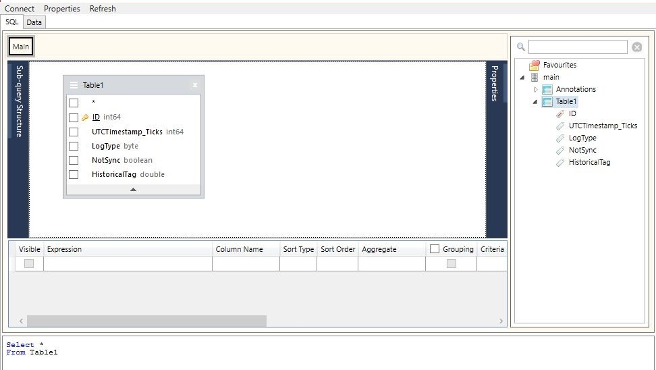Click the Select keyword in SQL text
Viewport: 656px width, 370px height.
click(20, 344)
